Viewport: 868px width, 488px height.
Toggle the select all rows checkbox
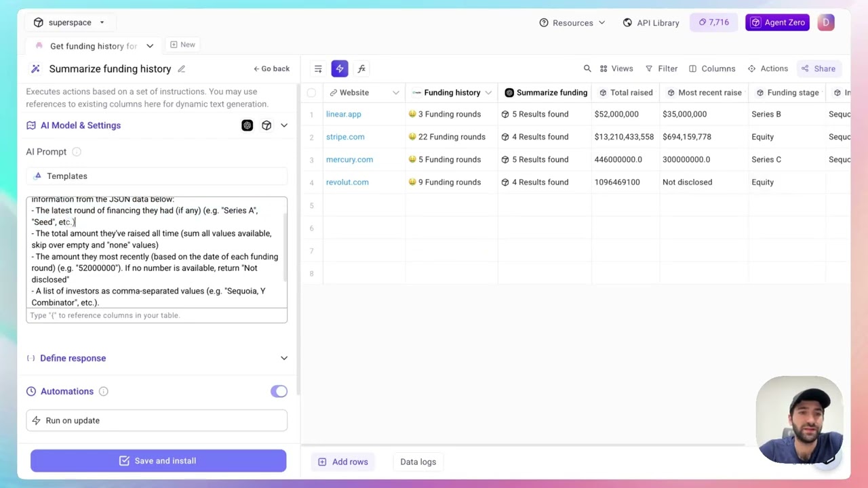click(311, 93)
